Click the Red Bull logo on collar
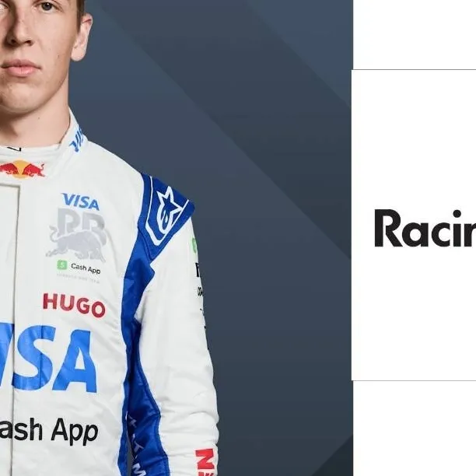476x476 pixels. click(22, 170)
